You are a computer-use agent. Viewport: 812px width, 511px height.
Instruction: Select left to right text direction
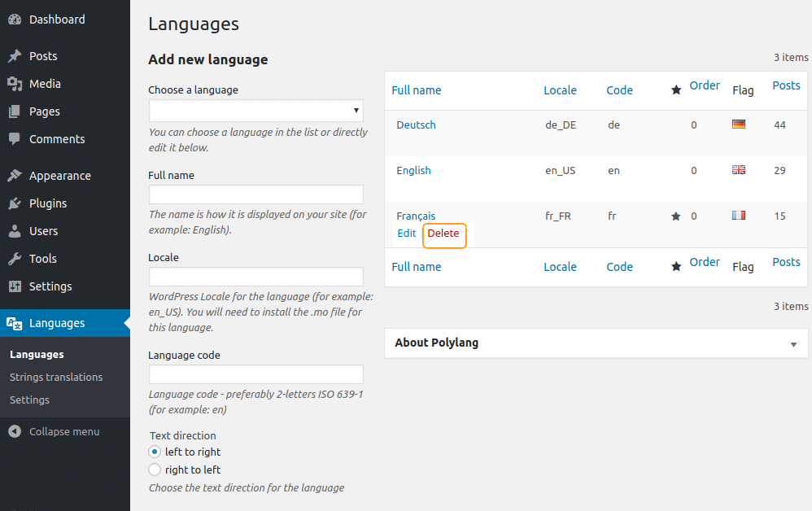(155, 452)
